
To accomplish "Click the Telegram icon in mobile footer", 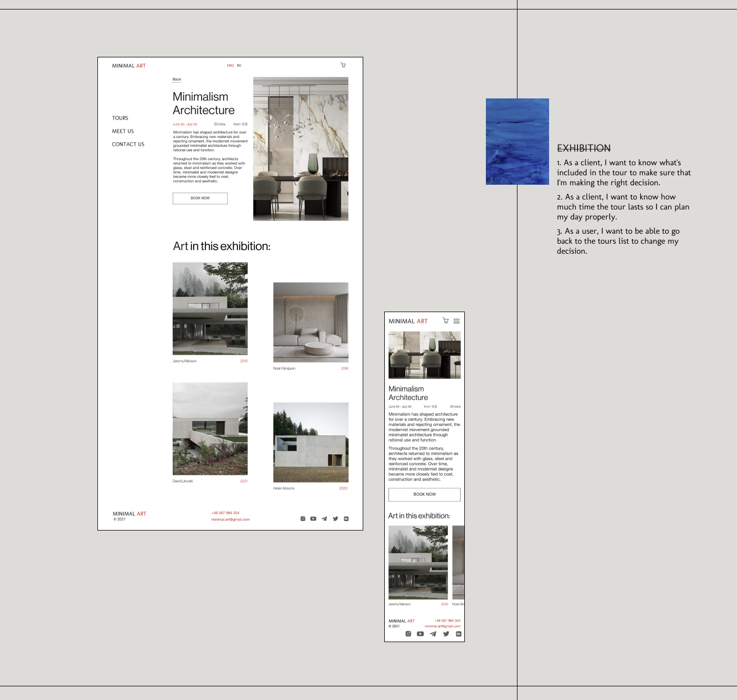I will click(433, 634).
